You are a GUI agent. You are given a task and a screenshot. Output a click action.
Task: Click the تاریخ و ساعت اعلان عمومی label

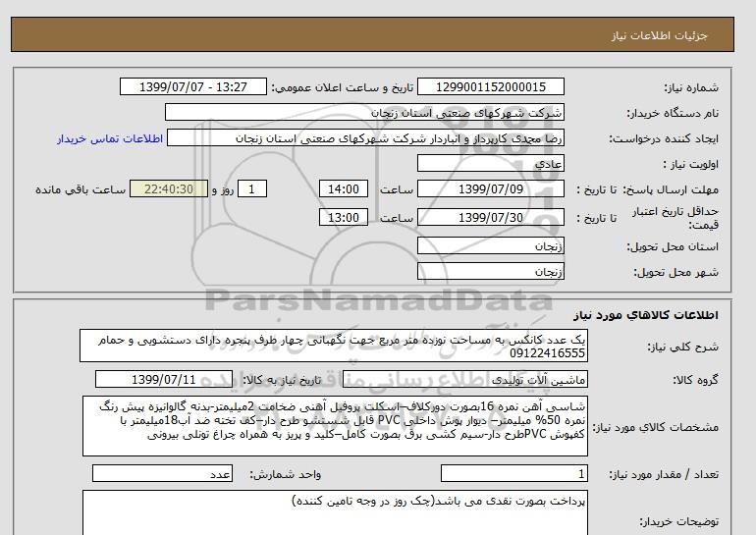click(343, 87)
